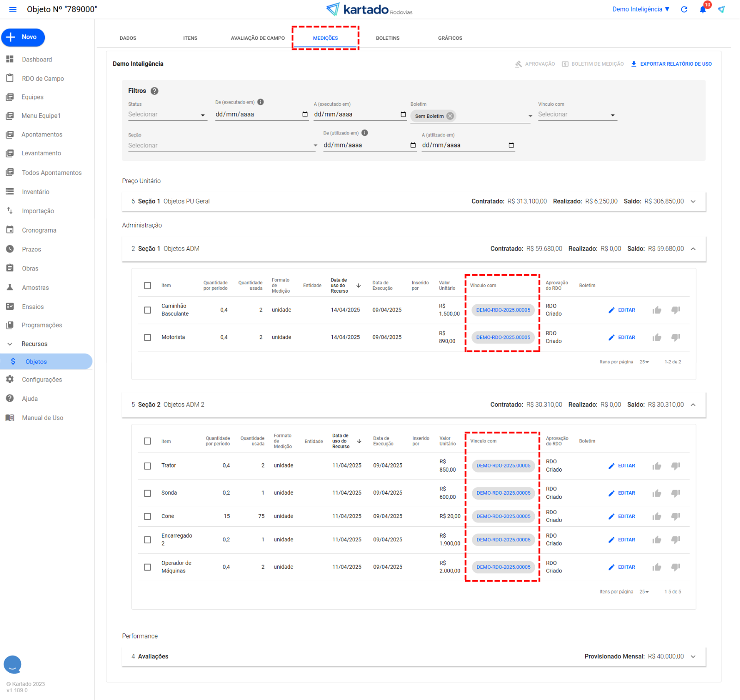Screen dimensions: 740x700
Task: Expand the Objetos PU Geral section
Action: pos(693,202)
